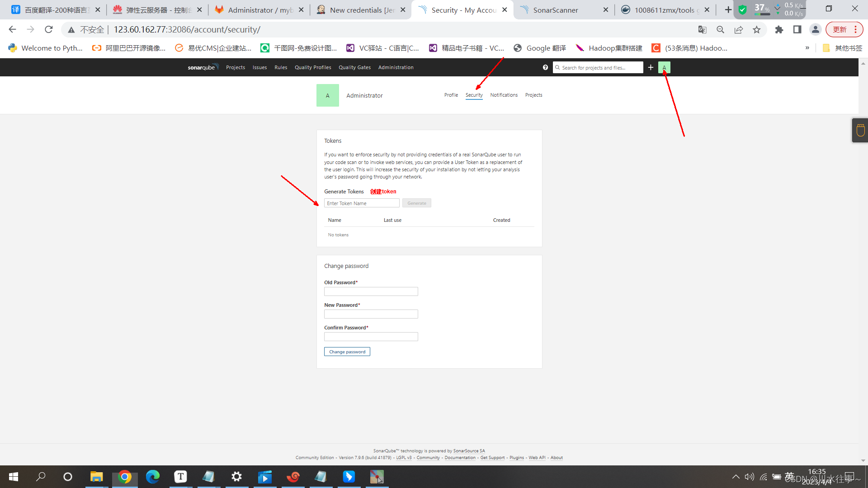Click the SonarQube logo
The height and width of the screenshot is (488, 868).
(x=203, y=67)
